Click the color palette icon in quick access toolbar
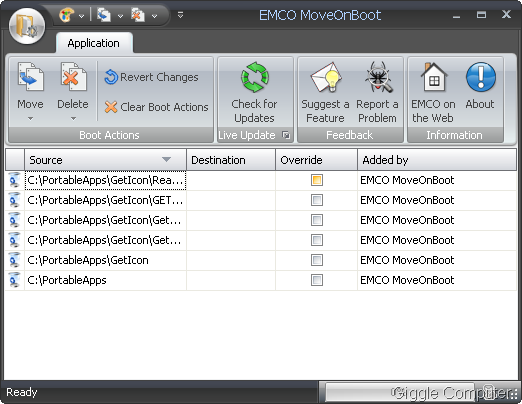This screenshot has width=522, height=404. (66, 15)
